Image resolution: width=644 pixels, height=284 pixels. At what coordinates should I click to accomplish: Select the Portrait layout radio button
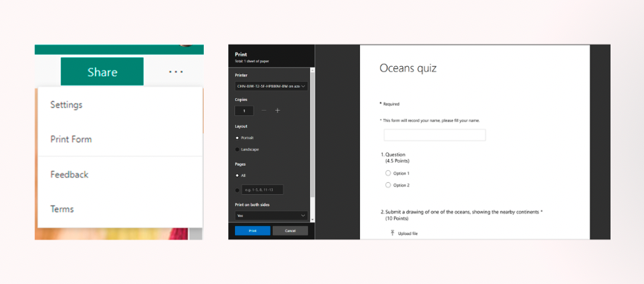[237, 138]
